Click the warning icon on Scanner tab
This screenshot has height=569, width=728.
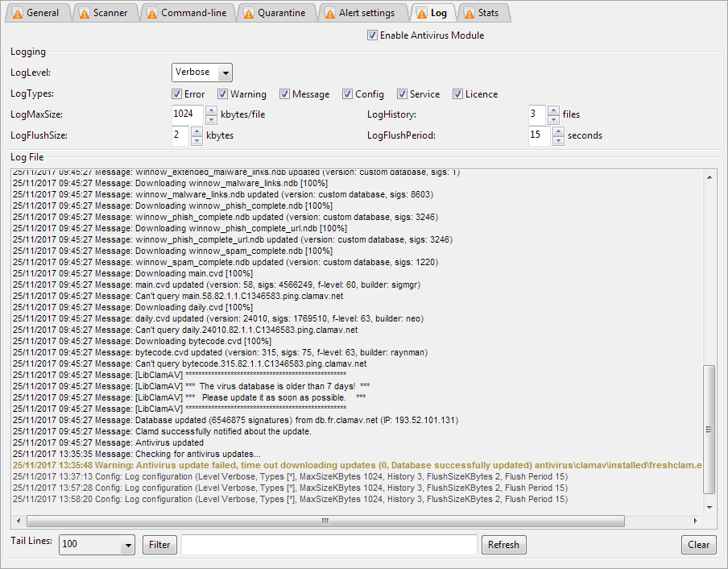point(83,13)
